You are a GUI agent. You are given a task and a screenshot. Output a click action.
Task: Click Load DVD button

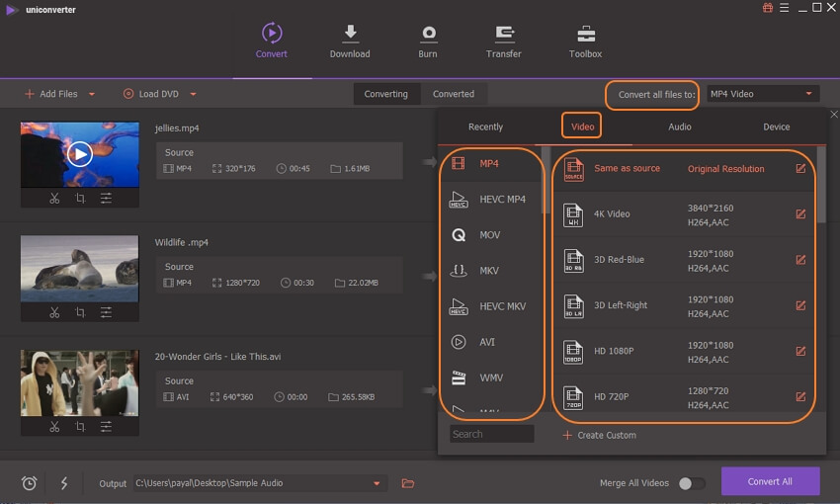(151, 94)
